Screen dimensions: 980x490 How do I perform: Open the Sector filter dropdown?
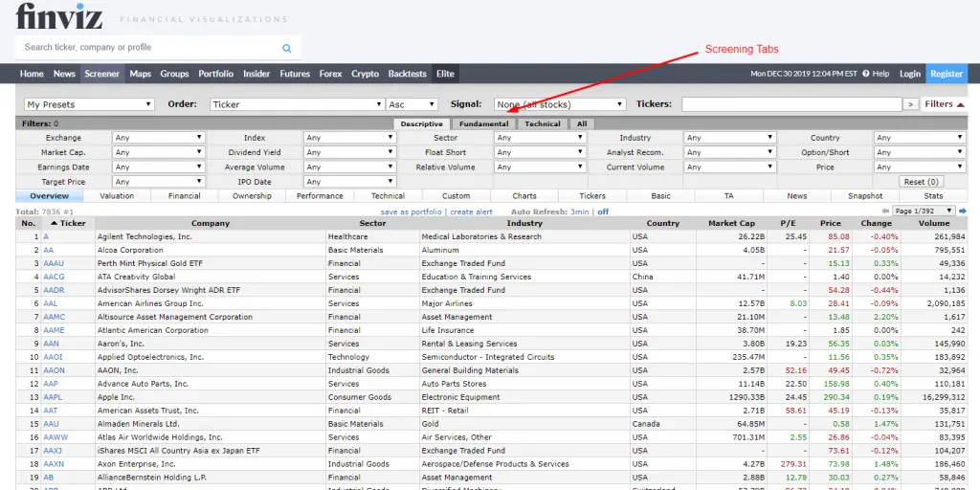pyautogui.click(x=540, y=138)
